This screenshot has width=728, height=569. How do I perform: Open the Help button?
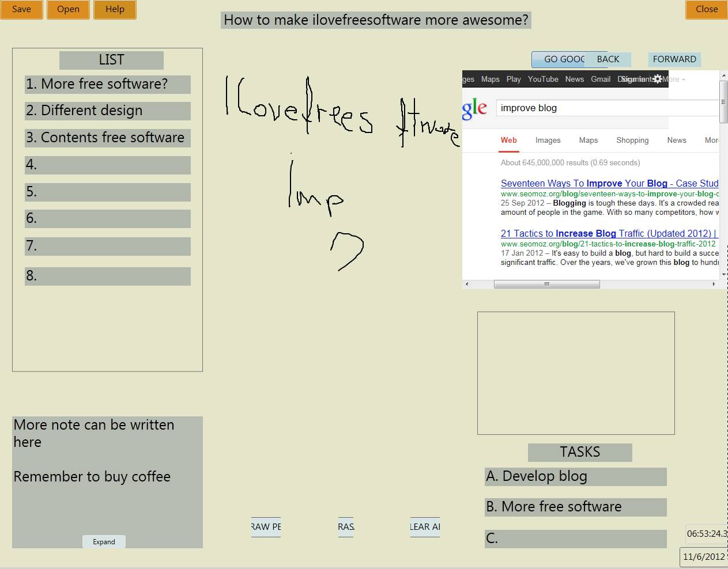pos(115,9)
